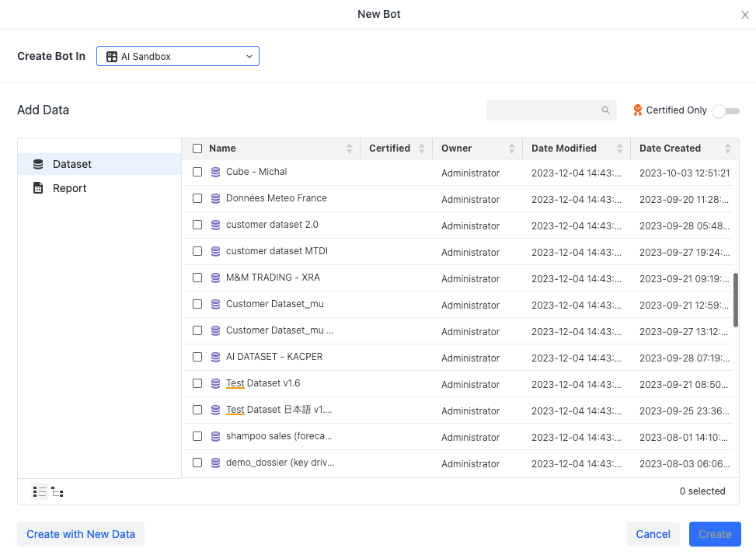This screenshot has width=756, height=559.
Task: Click the dataset icon beside AI DATASET - KACPER
Action: (x=216, y=357)
